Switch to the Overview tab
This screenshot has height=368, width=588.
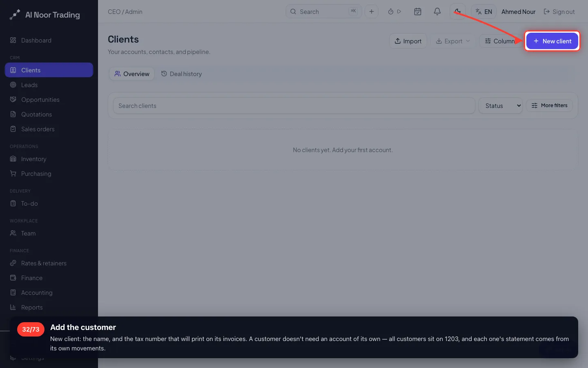pos(132,74)
